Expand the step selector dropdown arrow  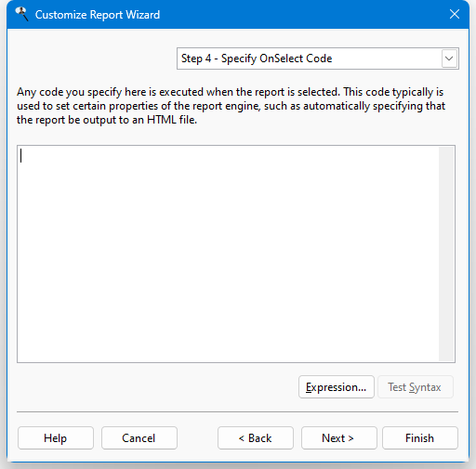tap(449, 59)
